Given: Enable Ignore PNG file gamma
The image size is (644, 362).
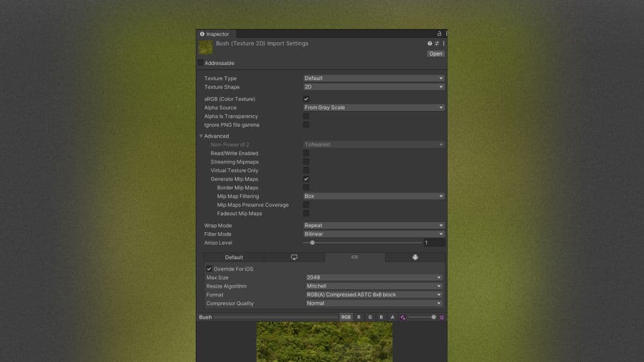Looking at the screenshot, I should click(306, 125).
